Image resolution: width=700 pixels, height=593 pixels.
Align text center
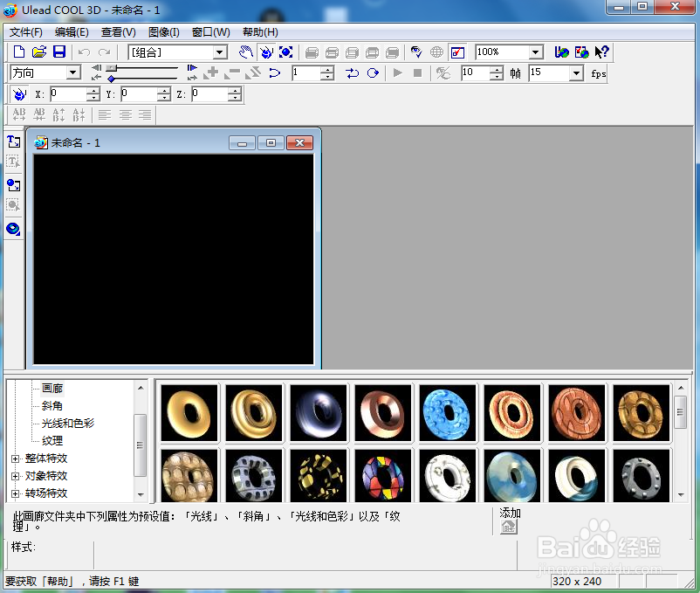pyautogui.click(x=126, y=115)
